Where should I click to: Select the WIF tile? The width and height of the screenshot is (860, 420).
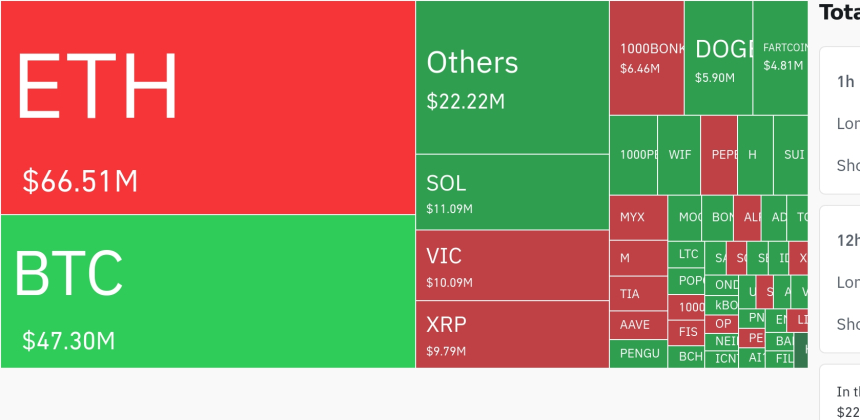tap(679, 155)
